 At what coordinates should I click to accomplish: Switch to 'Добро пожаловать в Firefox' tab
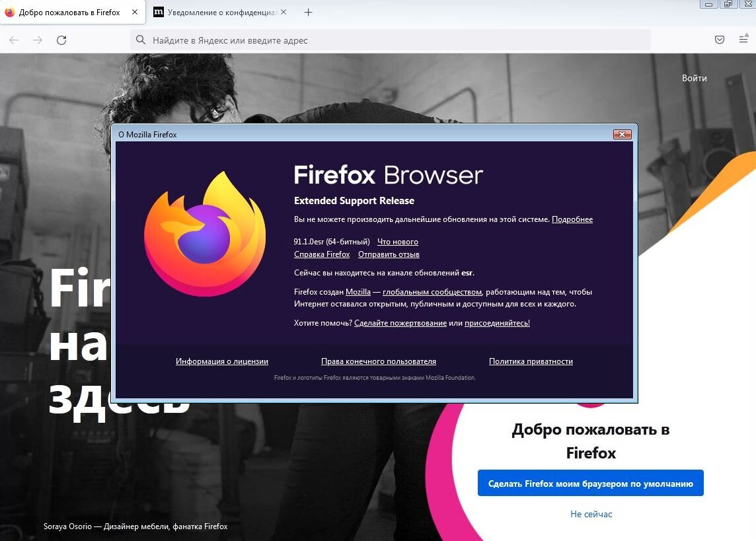[72, 13]
